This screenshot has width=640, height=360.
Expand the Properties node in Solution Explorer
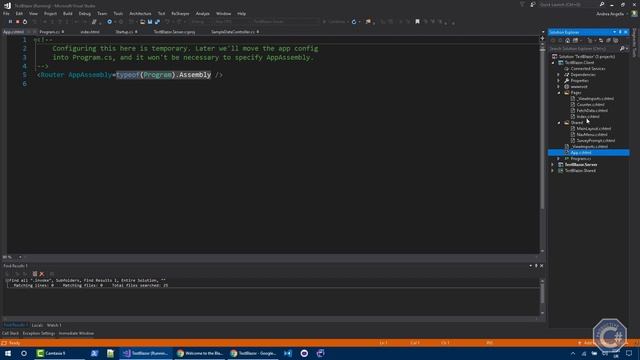pyautogui.click(x=559, y=81)
